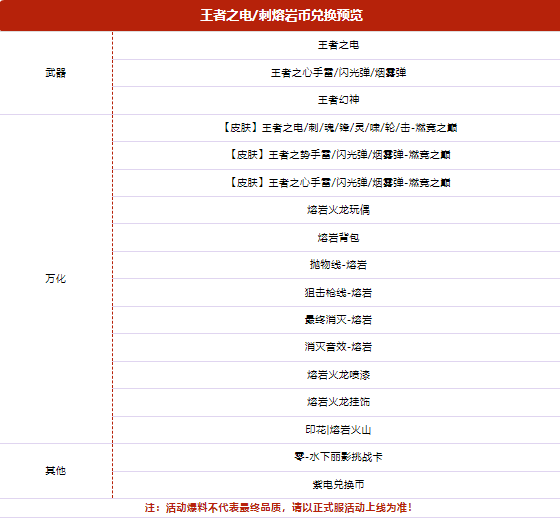
Task: Click the 熔岩火龙喷漆 entry
Action: [339, 375]
